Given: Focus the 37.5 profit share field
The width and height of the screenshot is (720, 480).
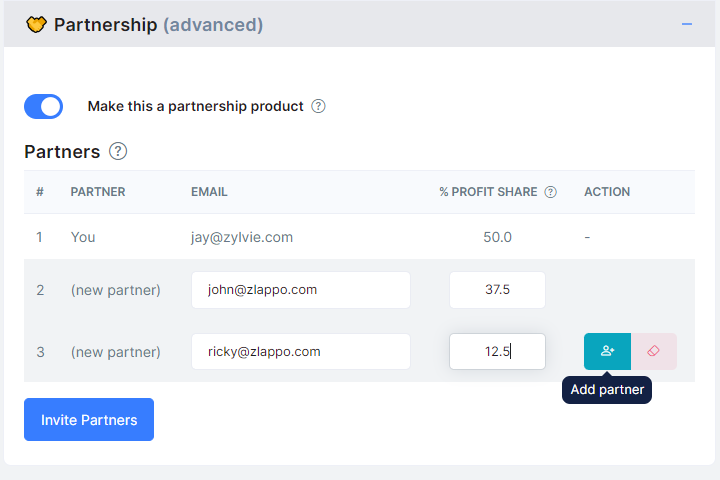Looking at the screenshot, I should click(x=497, y=290).
